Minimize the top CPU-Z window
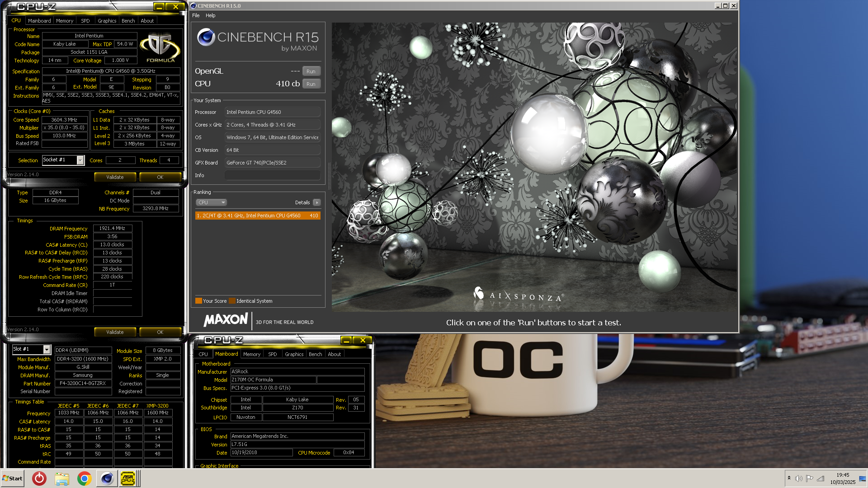This screenshot has height=488, width=868. pos(159,6)
